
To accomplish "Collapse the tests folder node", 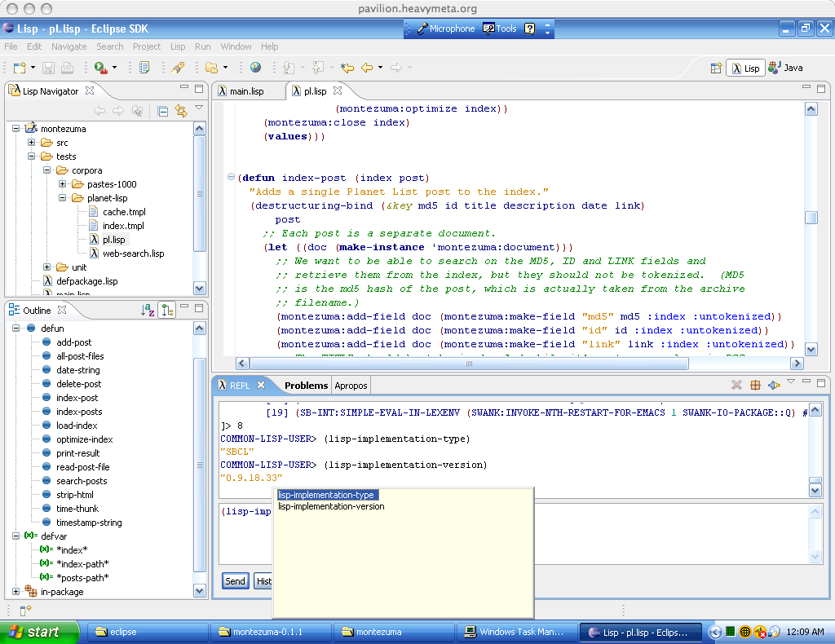I will pyautogui.click(x=32, y=156).
